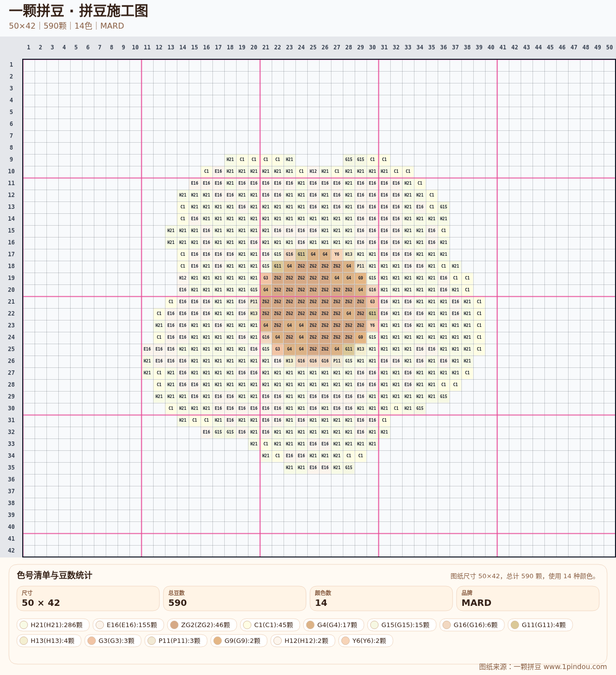Click the Y6 bead cell in row 17
616x675 pixels.
pos(337,254)
